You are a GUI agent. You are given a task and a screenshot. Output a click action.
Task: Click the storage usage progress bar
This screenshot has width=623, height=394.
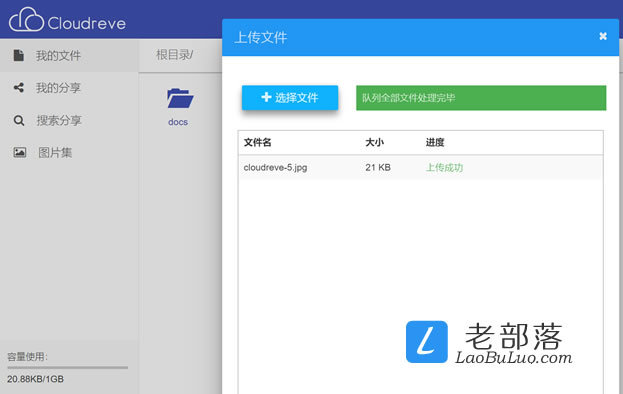click(68, 368)
